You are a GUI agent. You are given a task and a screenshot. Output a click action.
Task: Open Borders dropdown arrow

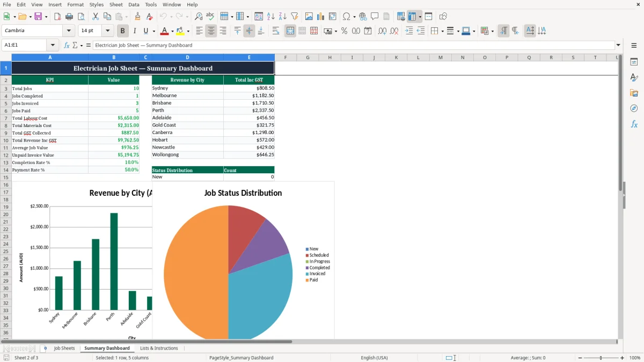pos(442,31)
